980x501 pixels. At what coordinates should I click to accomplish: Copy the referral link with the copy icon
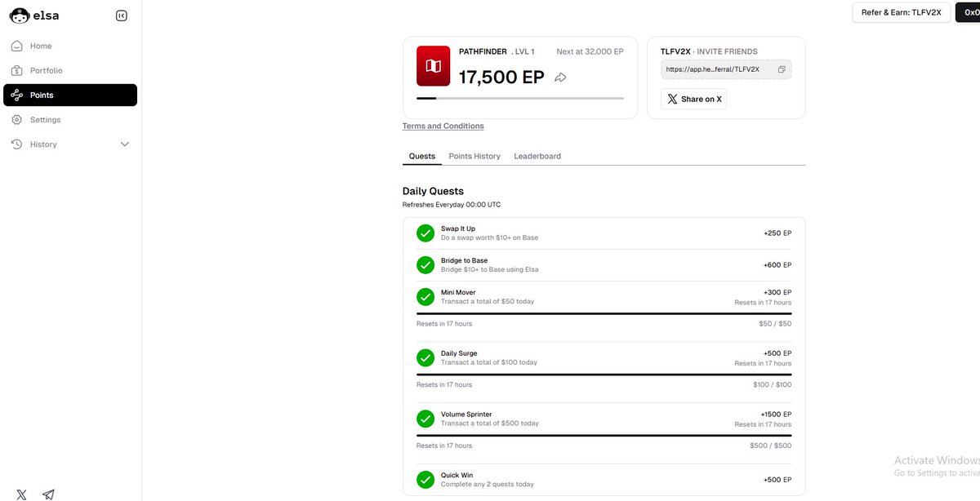pos(782,69)
